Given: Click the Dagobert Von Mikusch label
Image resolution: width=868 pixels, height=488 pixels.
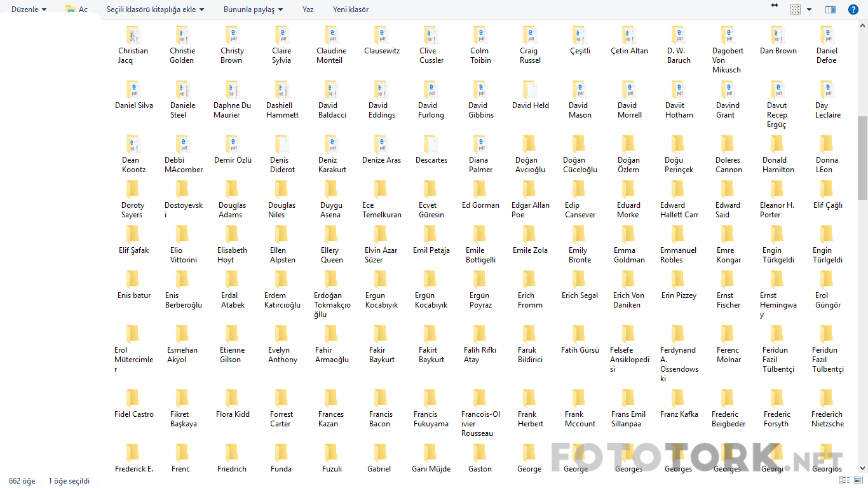Looking at the screenshot, I should coord(728,60).
